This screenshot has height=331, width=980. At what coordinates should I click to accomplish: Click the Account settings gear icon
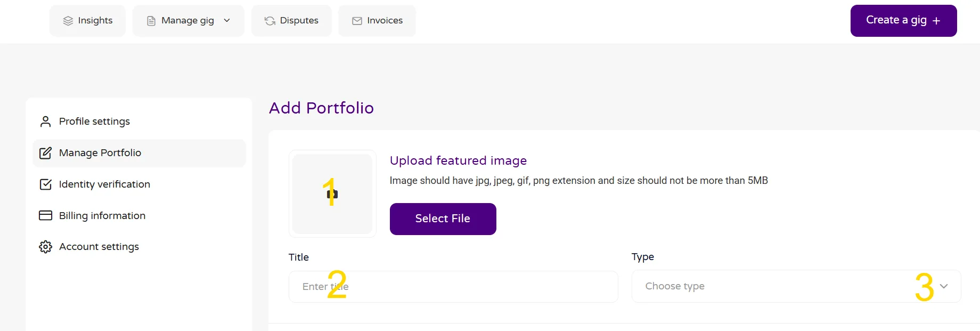click(46, 247)
